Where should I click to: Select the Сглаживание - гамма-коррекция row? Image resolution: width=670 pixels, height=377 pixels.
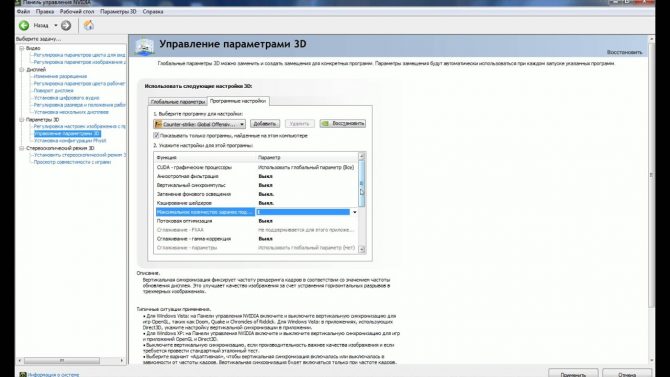coord(256,239)
